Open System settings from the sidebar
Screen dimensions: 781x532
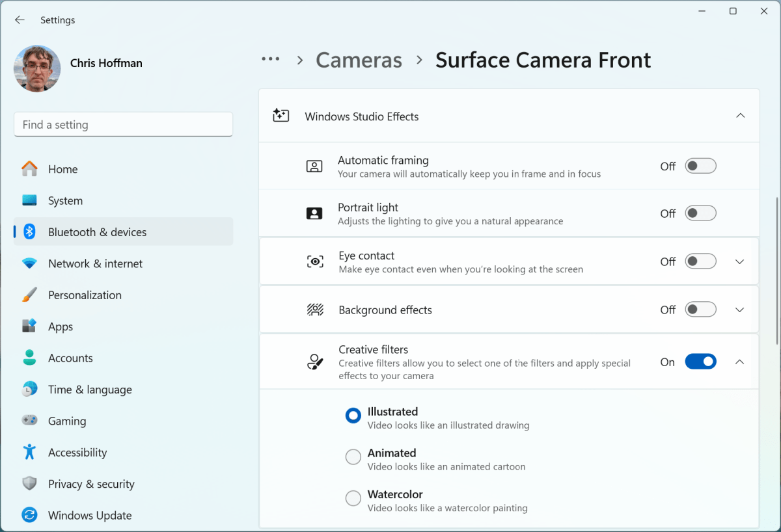pyautogui.click(x=65, y=200)
